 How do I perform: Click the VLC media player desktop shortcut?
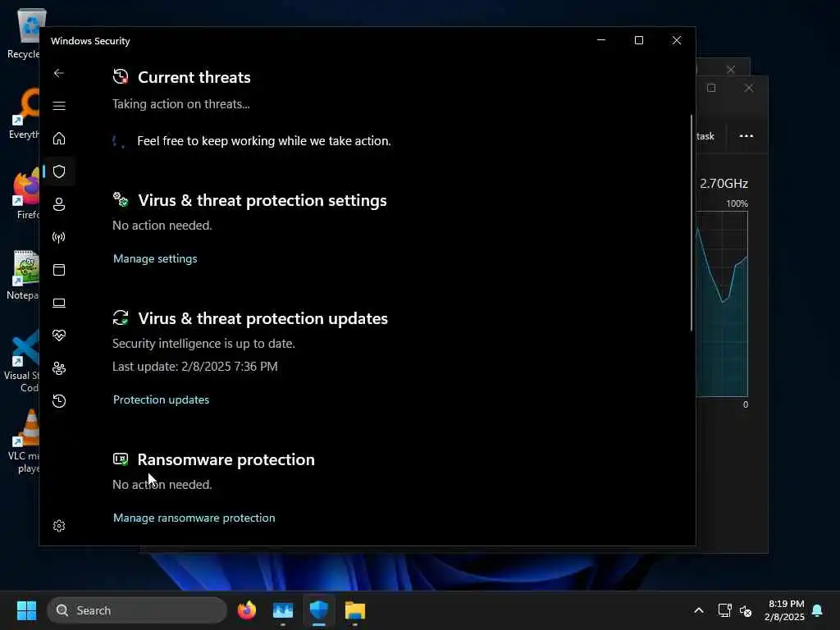[x=24, y=441]
